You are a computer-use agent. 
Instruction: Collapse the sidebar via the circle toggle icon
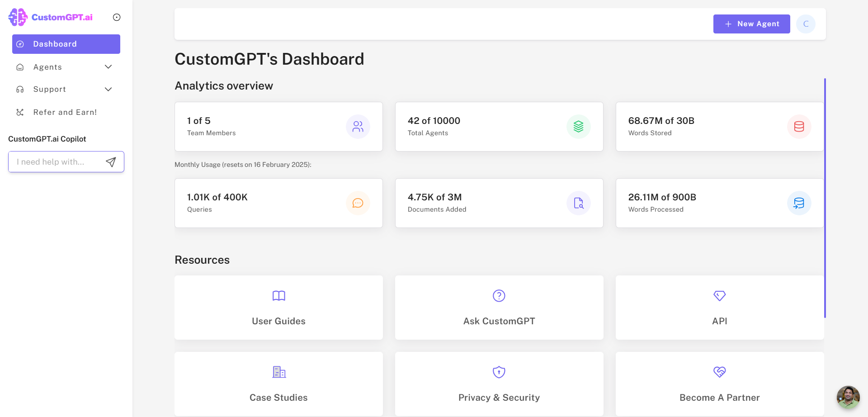point(117,17)
